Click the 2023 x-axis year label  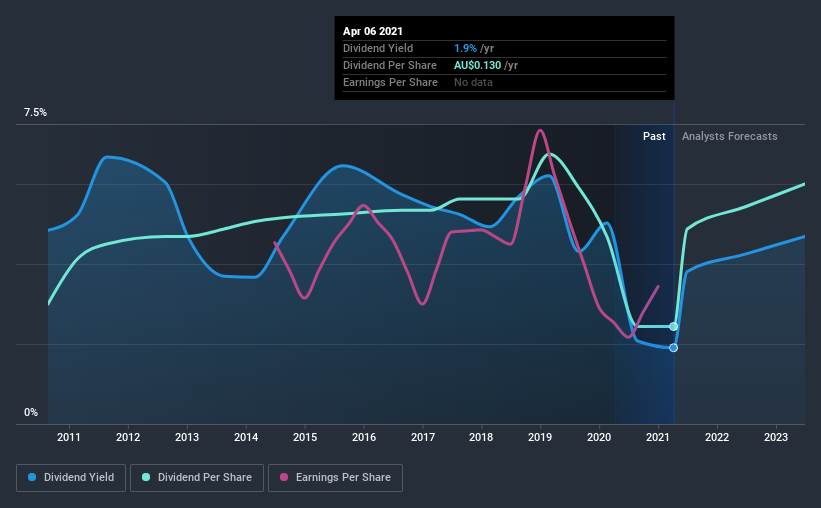pyautogui.click(x=775, y=437)
